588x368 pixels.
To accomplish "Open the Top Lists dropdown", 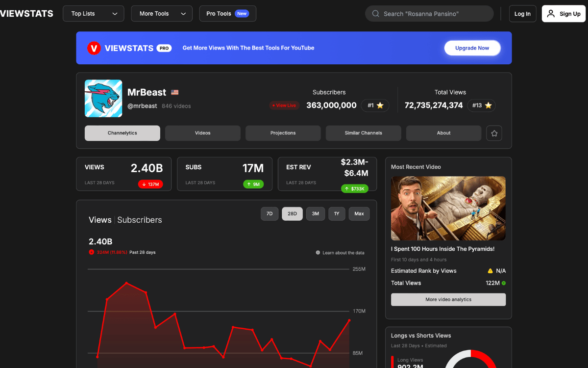I will click(94, 14).
